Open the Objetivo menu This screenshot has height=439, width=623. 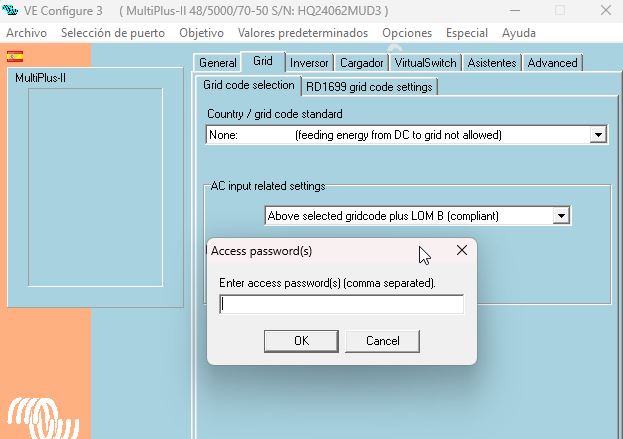(201, 33)
